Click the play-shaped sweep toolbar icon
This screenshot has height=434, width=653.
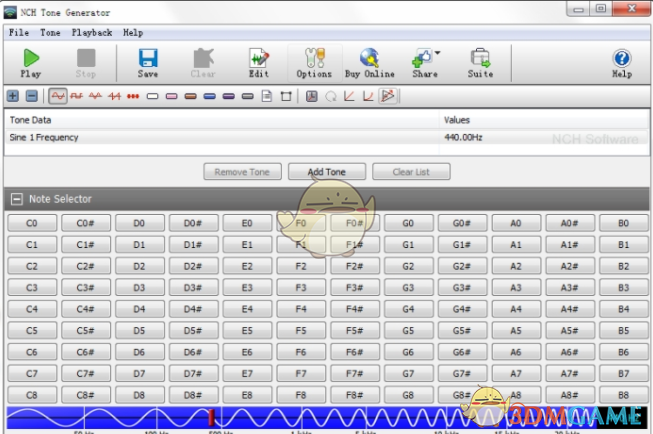388,96
